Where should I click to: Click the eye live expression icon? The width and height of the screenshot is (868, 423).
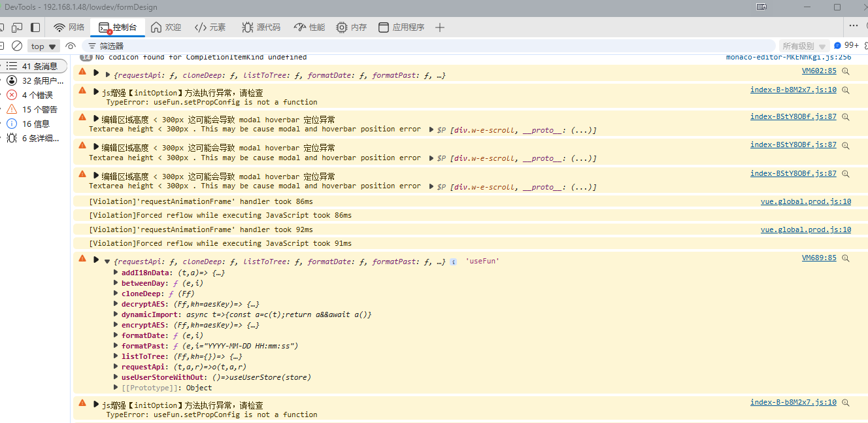pyautogui.click(x=71, y=46)
